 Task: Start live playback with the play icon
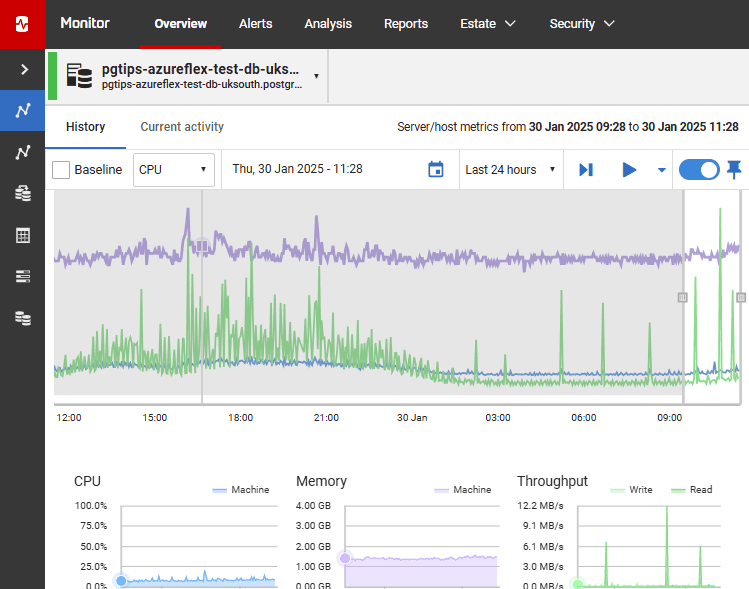pos(629,170)
